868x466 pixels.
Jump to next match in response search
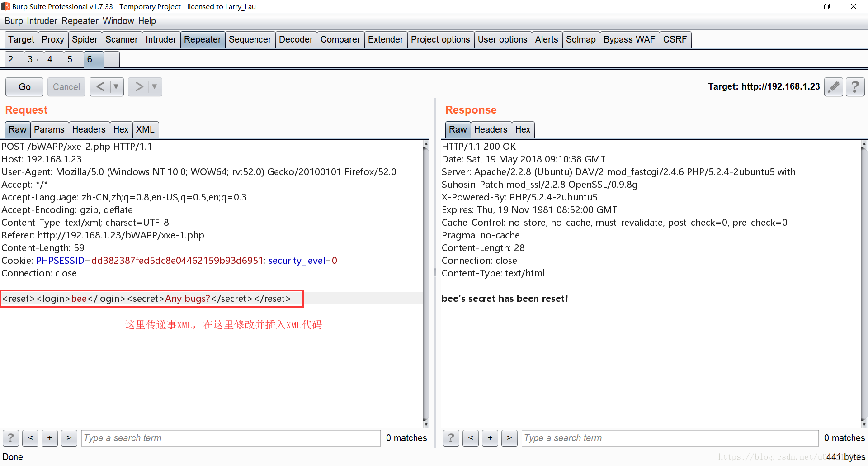509,438
